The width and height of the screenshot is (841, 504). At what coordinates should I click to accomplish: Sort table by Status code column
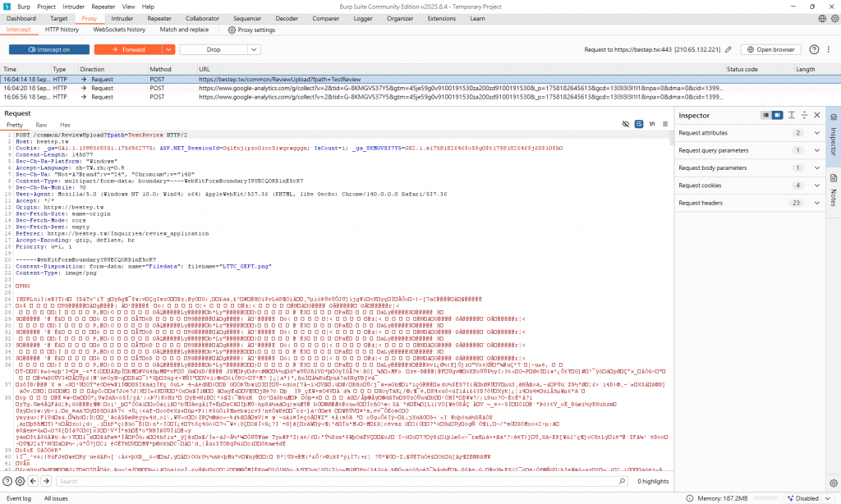[x=759, y=69]
